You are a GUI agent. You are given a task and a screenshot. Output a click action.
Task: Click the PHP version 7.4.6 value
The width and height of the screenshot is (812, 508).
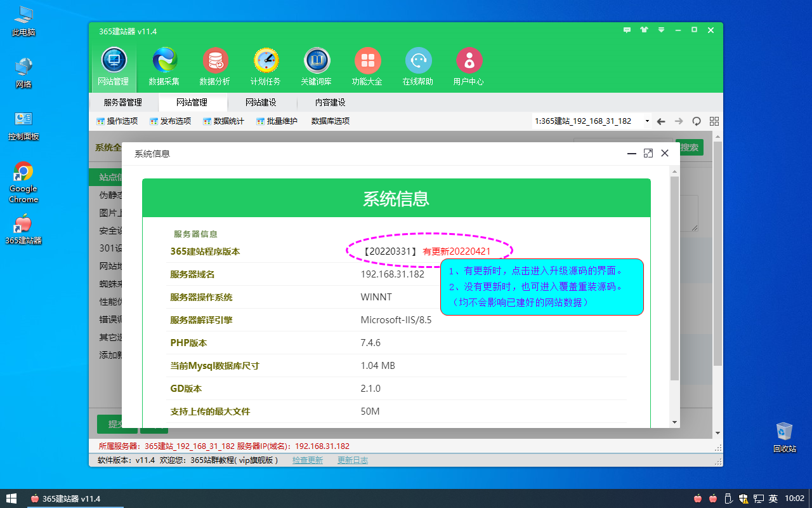[370, 343]
